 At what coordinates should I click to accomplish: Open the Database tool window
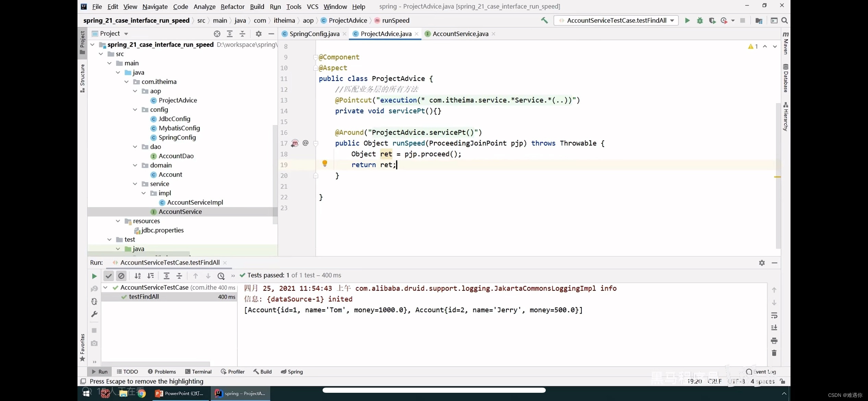click(x=785, y=78)
